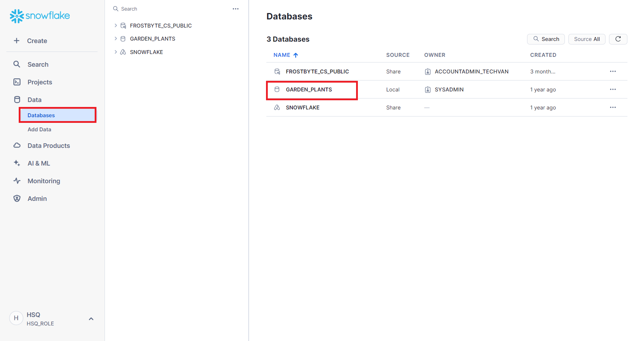Screen dimensions: 644x341
Task: Click the AI & ML sparkle icon
Action: (x=17, y=163)
